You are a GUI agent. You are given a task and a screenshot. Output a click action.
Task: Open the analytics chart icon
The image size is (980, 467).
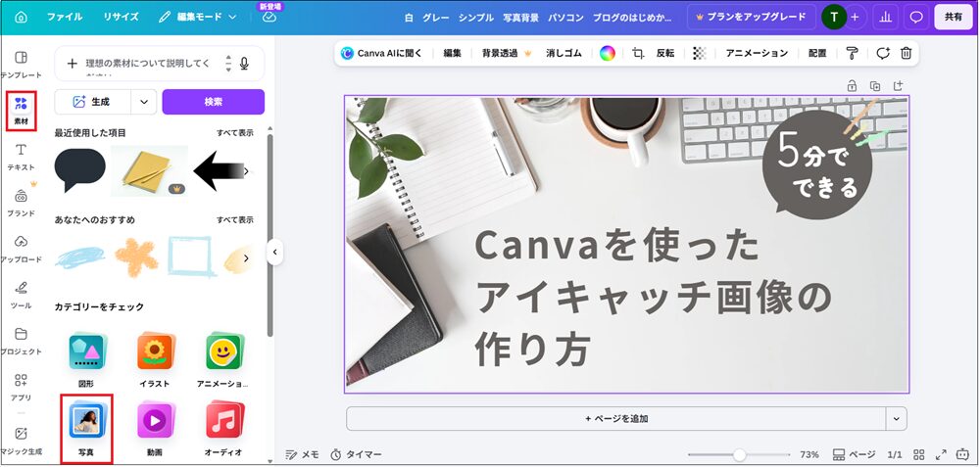coord(886,17)
